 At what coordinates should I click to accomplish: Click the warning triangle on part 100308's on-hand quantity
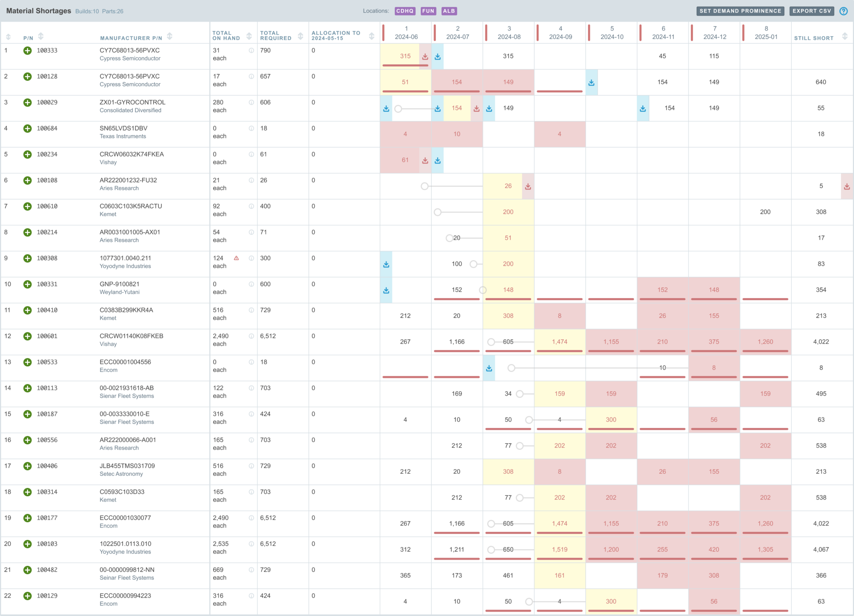tap(236, 258)
